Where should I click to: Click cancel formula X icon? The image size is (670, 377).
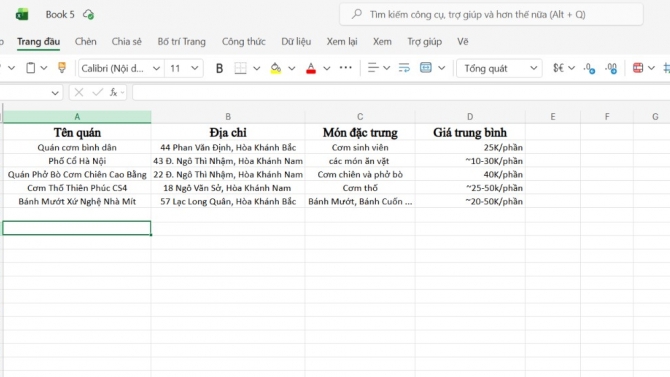click(x=79, y=92)
